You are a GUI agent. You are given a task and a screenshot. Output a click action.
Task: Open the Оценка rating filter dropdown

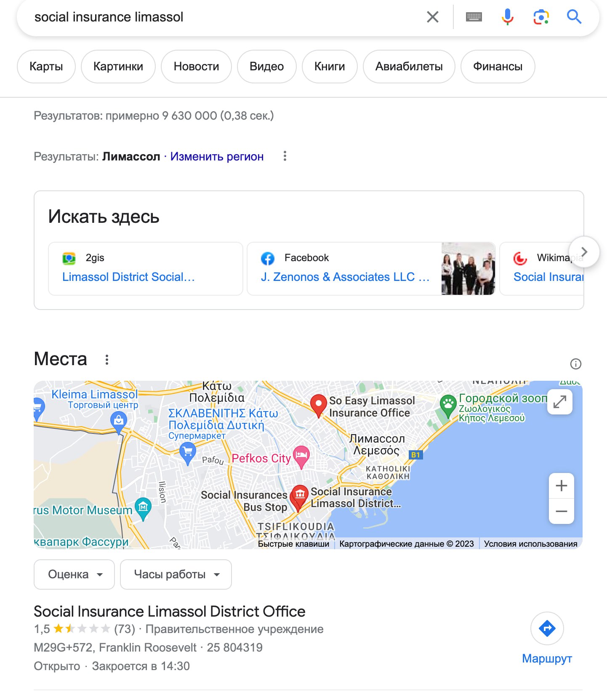pyautogui.click(x=74, y=574)
